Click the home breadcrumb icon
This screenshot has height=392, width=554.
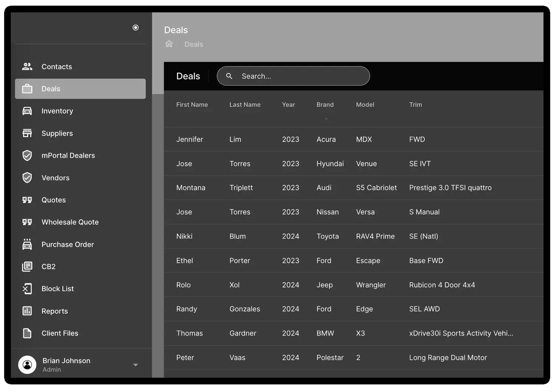[x=169, y=44]
